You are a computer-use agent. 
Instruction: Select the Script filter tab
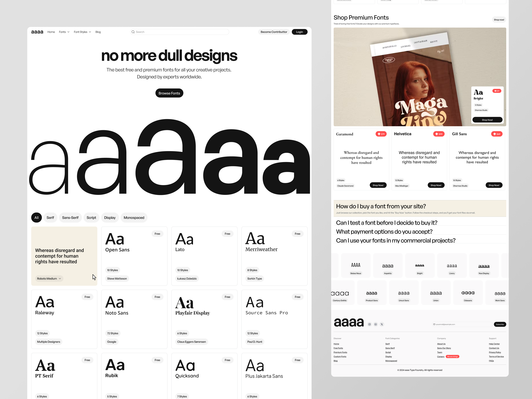pyautogui.click(x=91, y=217)
